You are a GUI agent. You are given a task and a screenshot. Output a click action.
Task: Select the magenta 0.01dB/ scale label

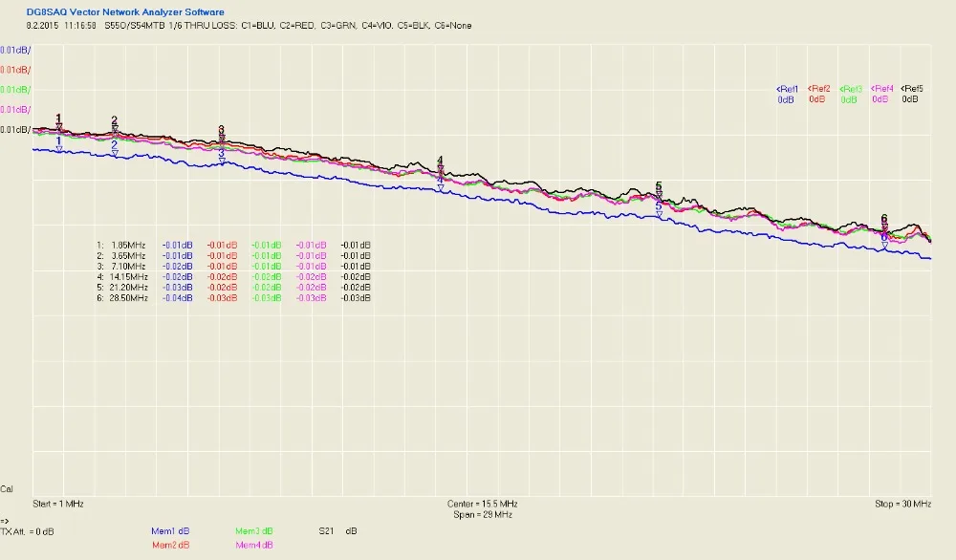[x=15, y=110]
